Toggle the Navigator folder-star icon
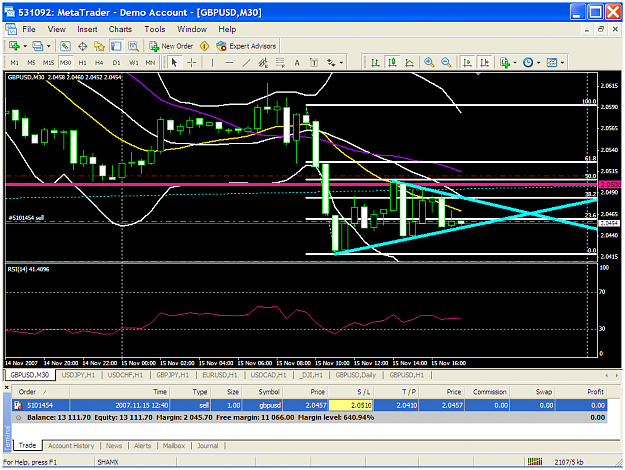This screenshot has height=470, width=625. (99, 46)
